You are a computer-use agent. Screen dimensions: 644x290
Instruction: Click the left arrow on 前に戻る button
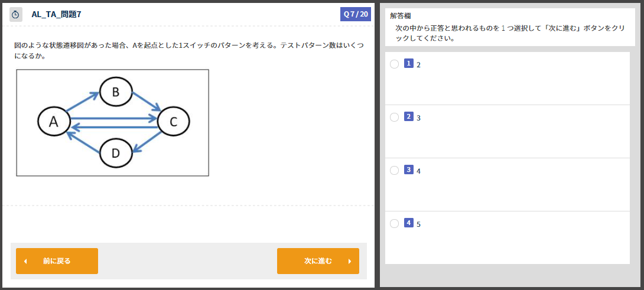pos(25,261)
